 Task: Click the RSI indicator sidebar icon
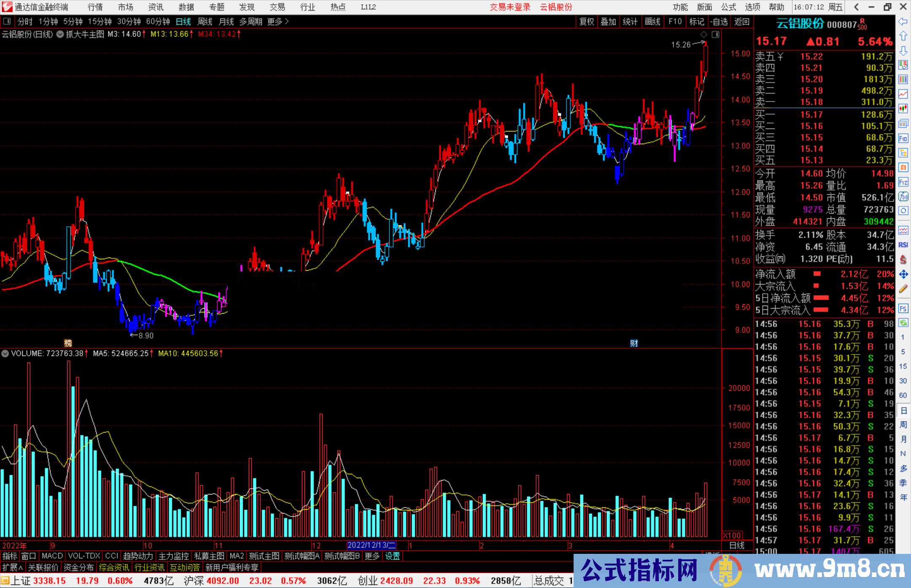[x=903, y=245]
